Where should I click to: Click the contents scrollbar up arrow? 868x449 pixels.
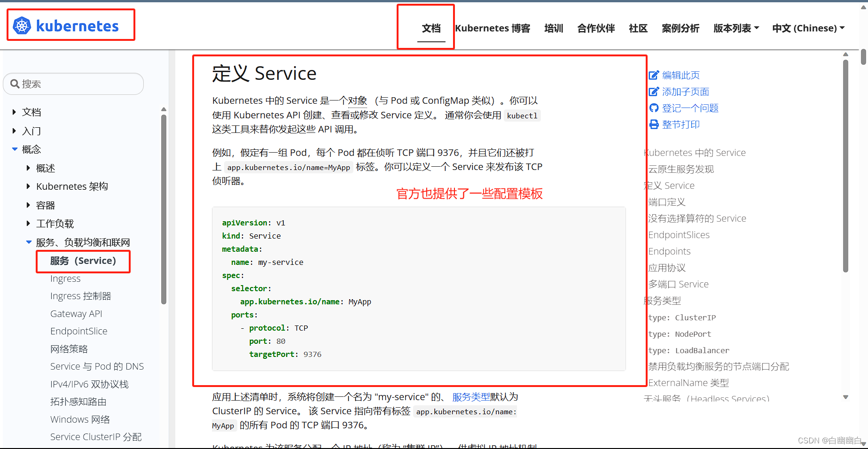click(x=845, y=54)
